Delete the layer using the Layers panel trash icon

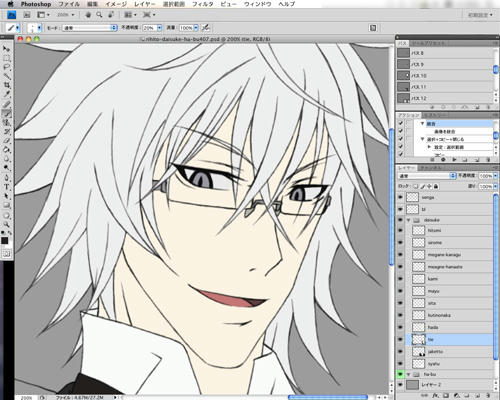point(488,395)
